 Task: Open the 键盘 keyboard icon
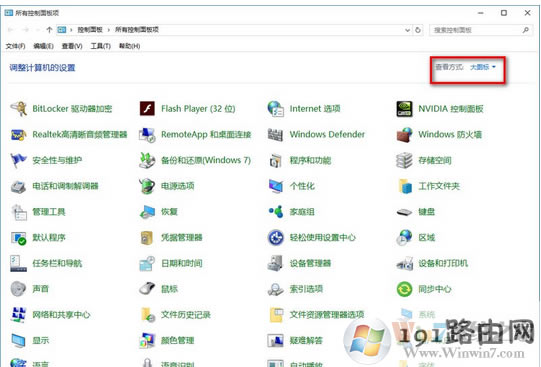point(404,212)
